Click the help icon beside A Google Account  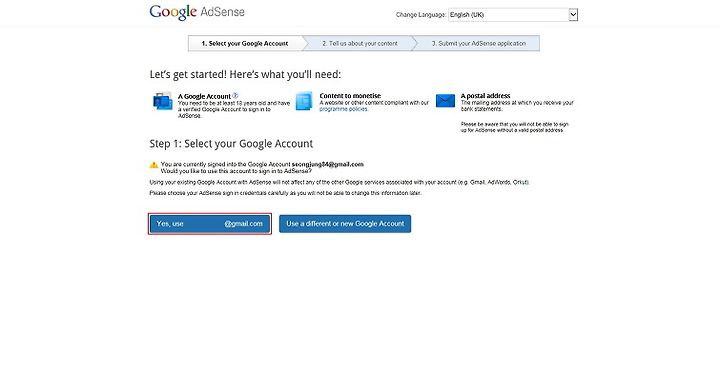[235, 95]
